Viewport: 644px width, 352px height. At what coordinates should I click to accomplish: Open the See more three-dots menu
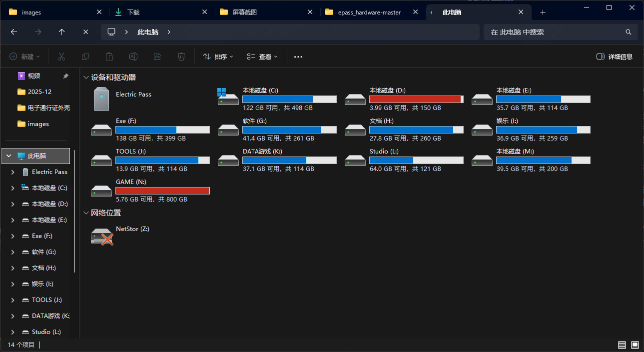(x=298, y=56)
